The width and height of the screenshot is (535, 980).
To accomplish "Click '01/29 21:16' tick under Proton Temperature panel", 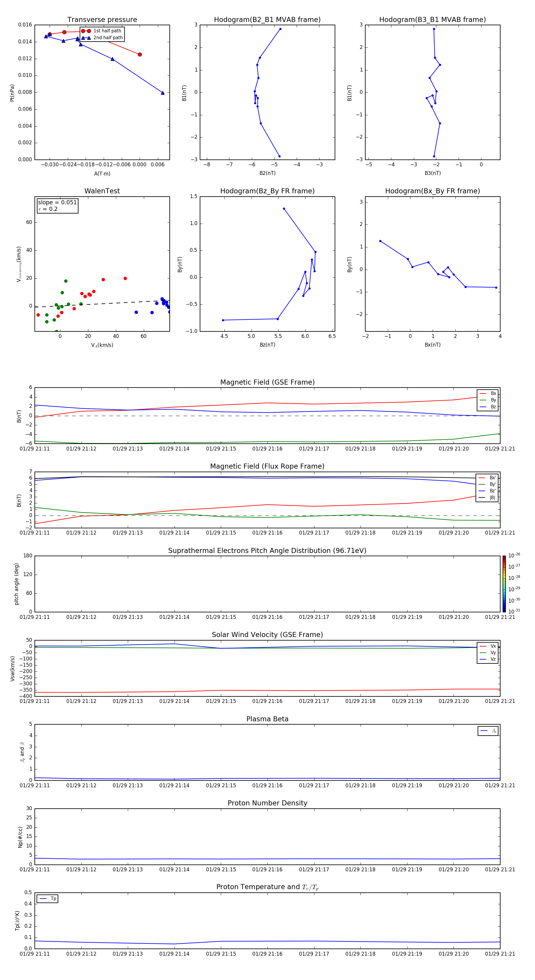I will click(x=267, y=954).
